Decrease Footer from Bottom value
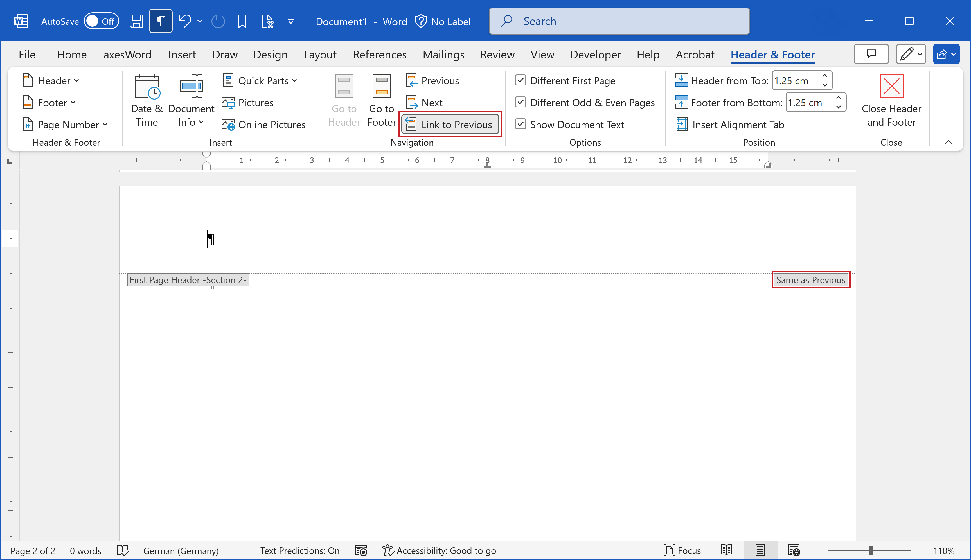Screen dimensions: 971x560 [x=839, y=107]
